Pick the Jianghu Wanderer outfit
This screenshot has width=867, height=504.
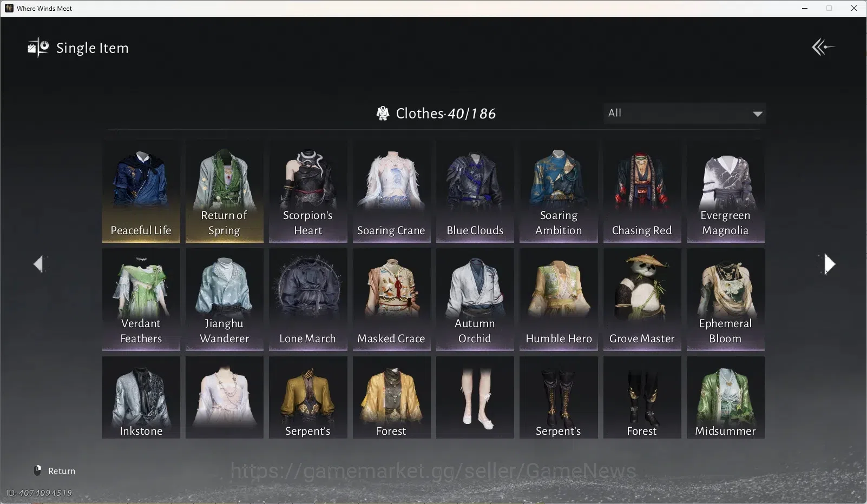(224, 299)
